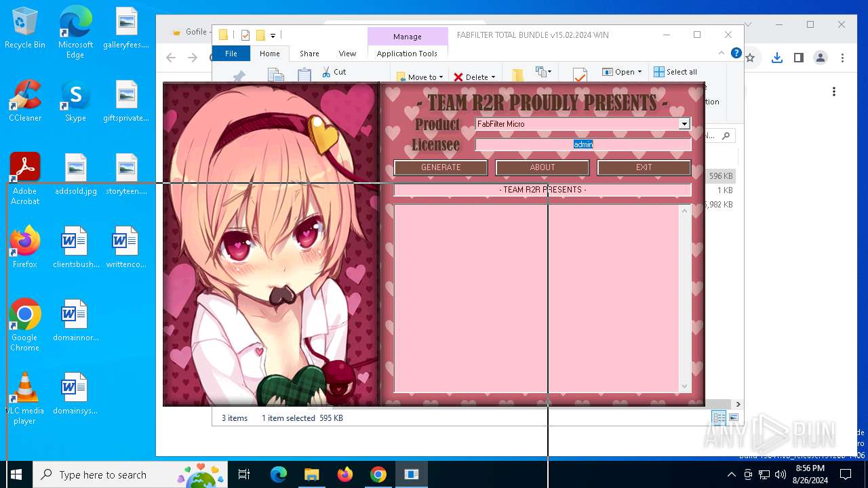Viewport: 868px width, 488px height.
Task: Open Quick Access Toolbar customize arrow
Action: tap(273, 35)
